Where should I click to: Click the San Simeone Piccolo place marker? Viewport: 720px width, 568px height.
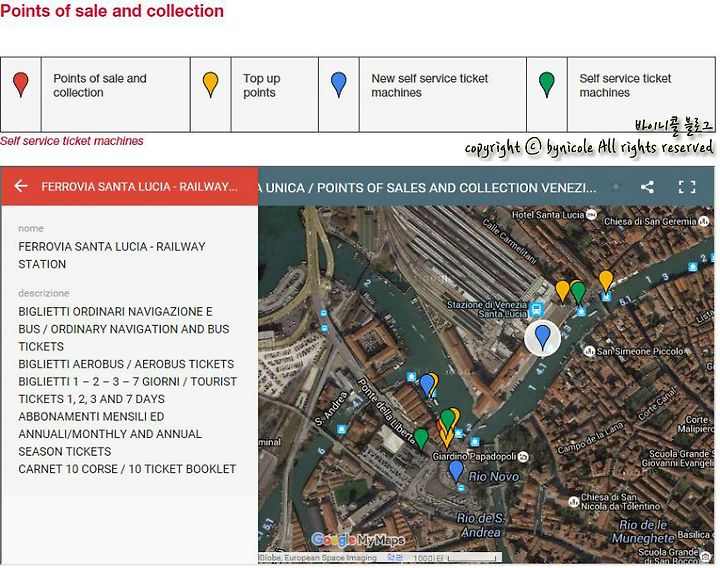click(x=590, y=351)
